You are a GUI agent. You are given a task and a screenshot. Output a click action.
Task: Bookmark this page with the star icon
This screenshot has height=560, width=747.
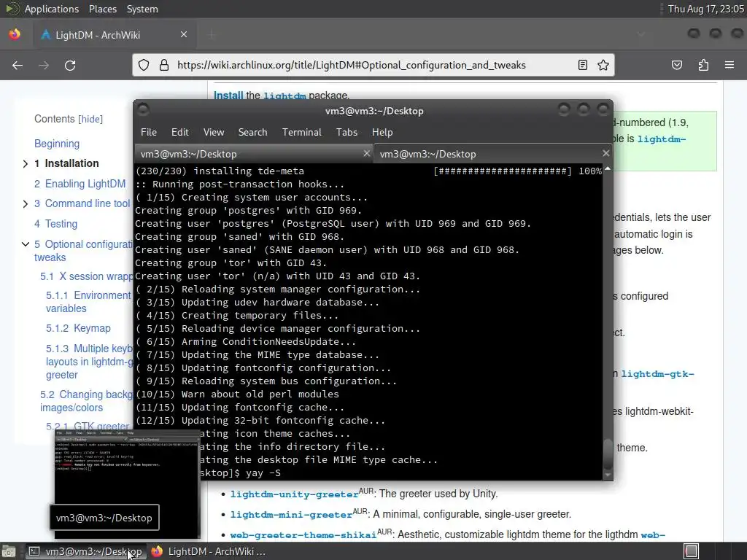[x=603, y=65]
